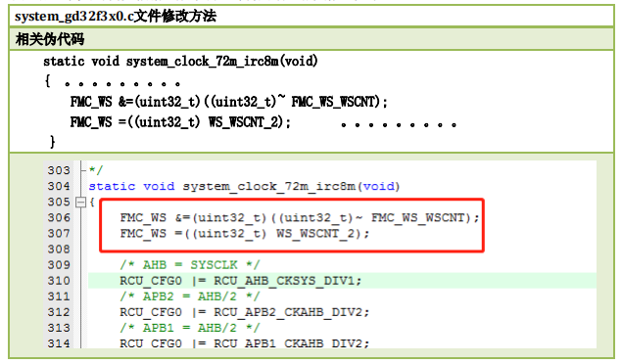Click line number 308 in gutter

tap(59, 250)
